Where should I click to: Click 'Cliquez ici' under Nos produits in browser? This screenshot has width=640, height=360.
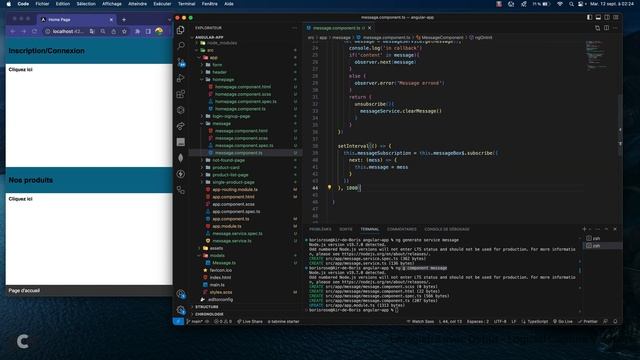pos(20,199)
